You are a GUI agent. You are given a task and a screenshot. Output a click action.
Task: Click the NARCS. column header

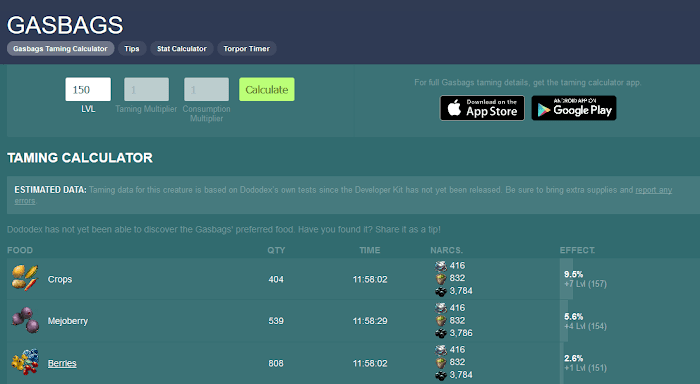[x=446, y=250]
